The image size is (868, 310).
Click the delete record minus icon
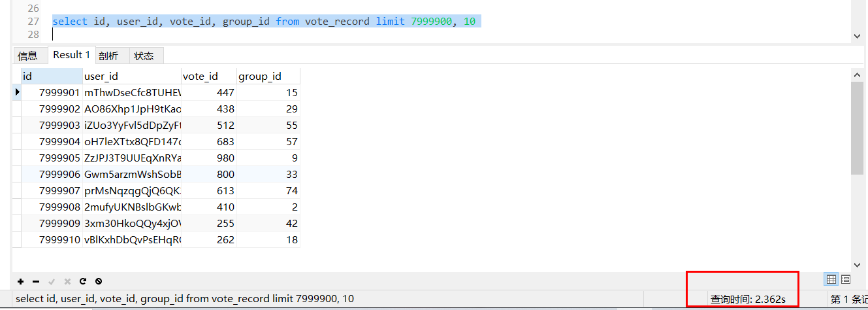36,281
